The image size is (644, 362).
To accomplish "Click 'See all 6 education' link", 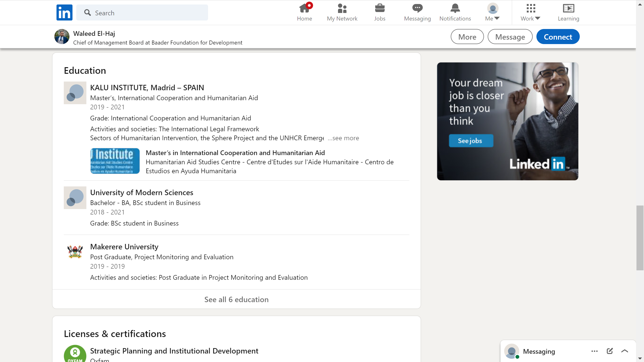I will pyautogui.click(x=236, y=299).
